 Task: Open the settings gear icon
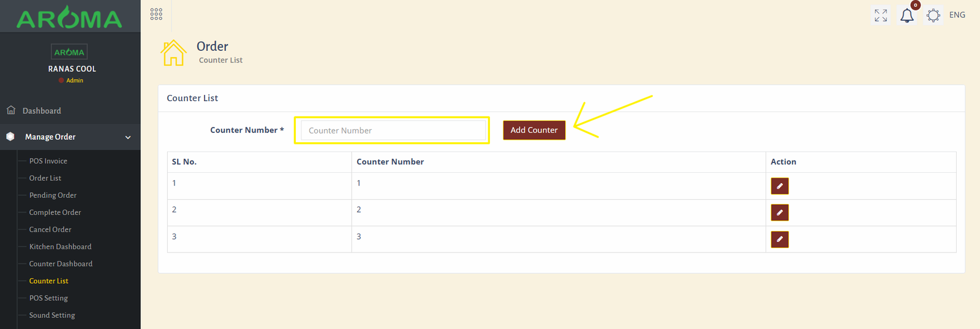933,15
